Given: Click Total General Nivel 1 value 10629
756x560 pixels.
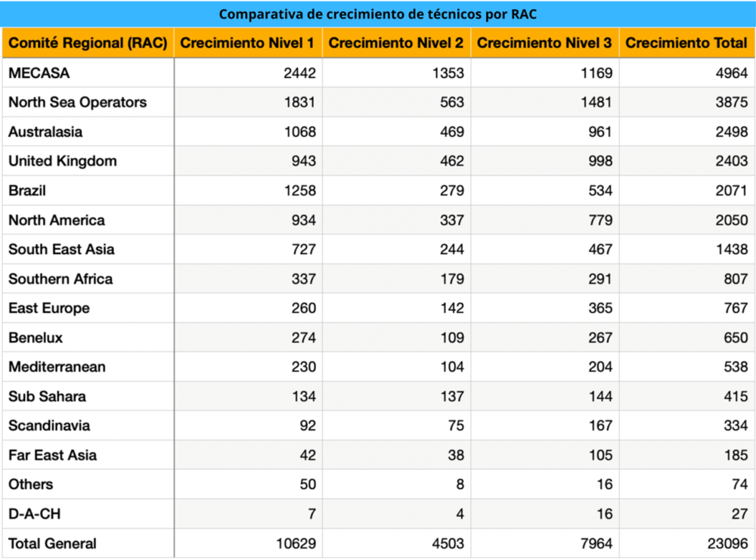Looking at the screenshot, I should pos(296,543).
